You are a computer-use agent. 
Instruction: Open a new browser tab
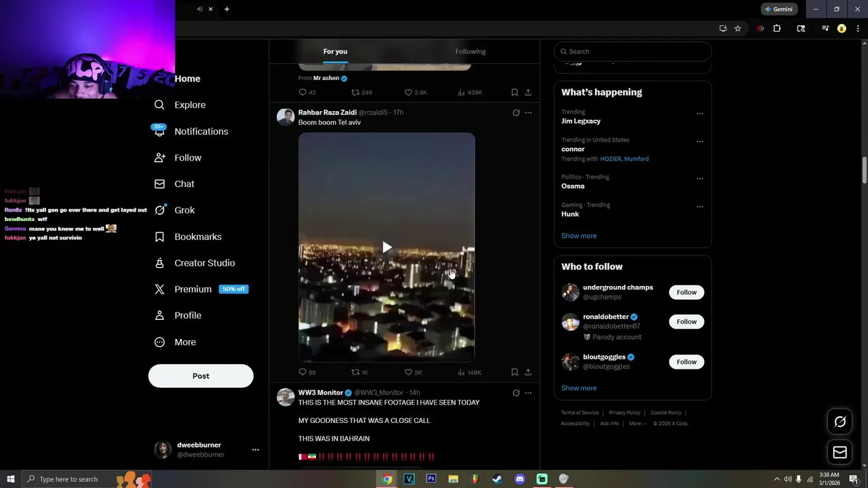tap(226, 9)
